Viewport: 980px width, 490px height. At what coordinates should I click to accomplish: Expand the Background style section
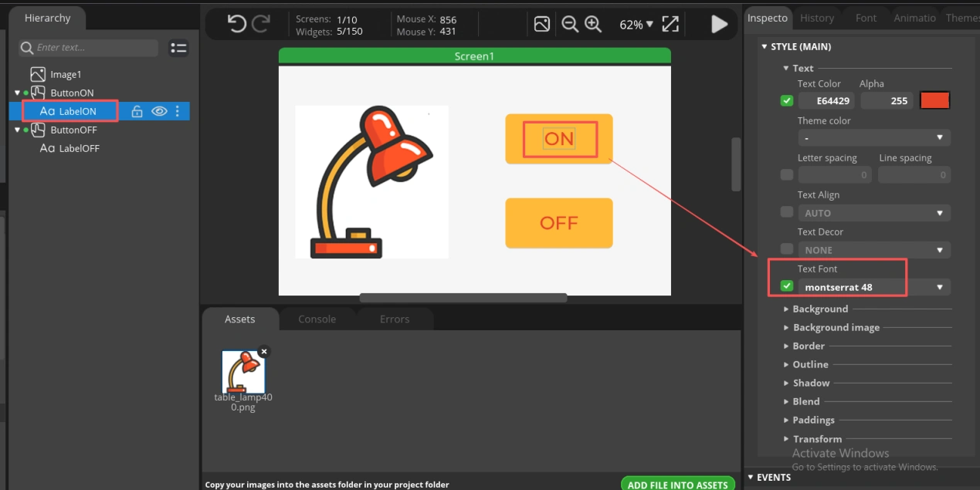pos(820,309)
